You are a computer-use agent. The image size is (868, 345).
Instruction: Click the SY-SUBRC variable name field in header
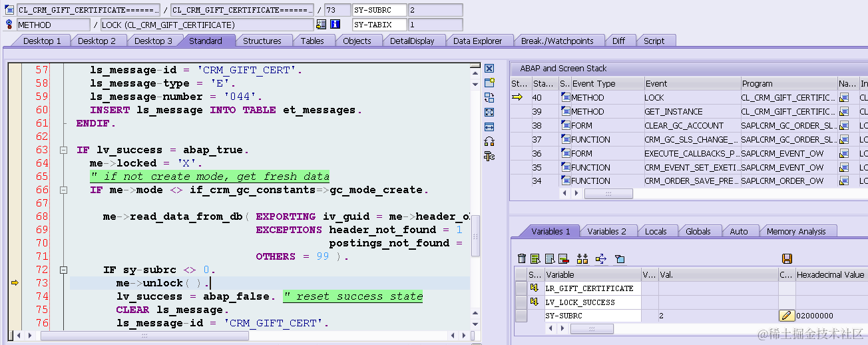click(x=379, y=10)
